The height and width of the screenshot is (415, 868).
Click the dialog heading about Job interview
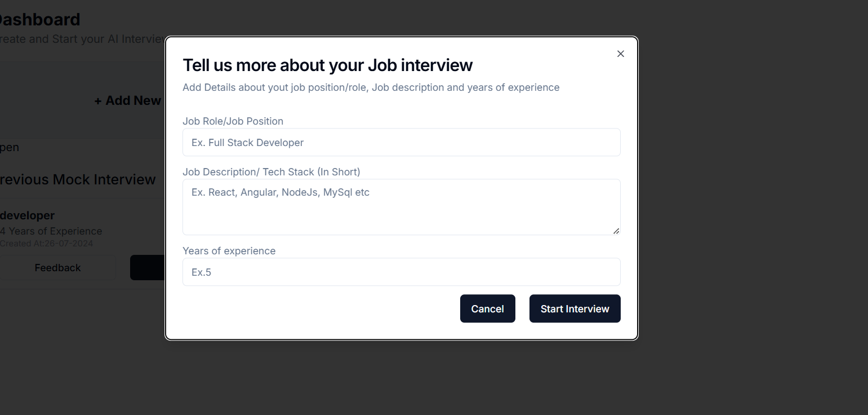point(327,65)
